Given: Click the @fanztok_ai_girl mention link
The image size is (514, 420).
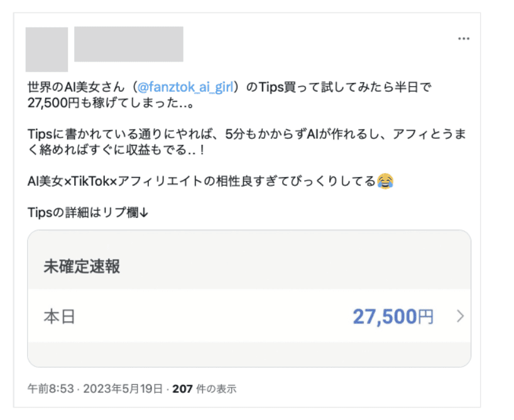Looking at the screenshot, I should pyautogui.click(x=185, y=87).
